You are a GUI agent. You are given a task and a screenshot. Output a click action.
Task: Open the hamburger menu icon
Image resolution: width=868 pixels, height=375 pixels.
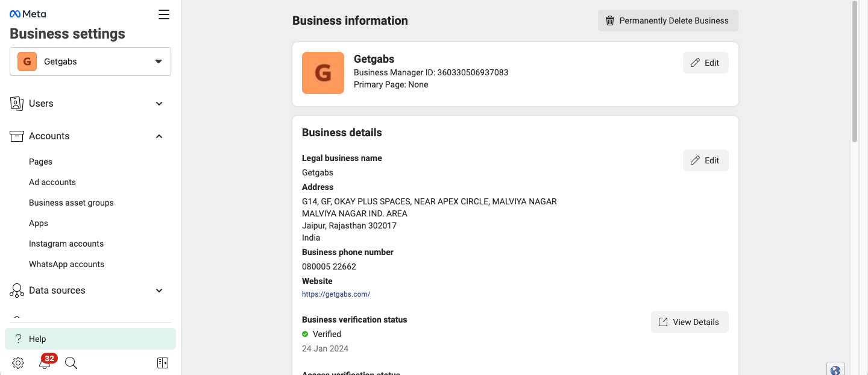coord(164,14)
